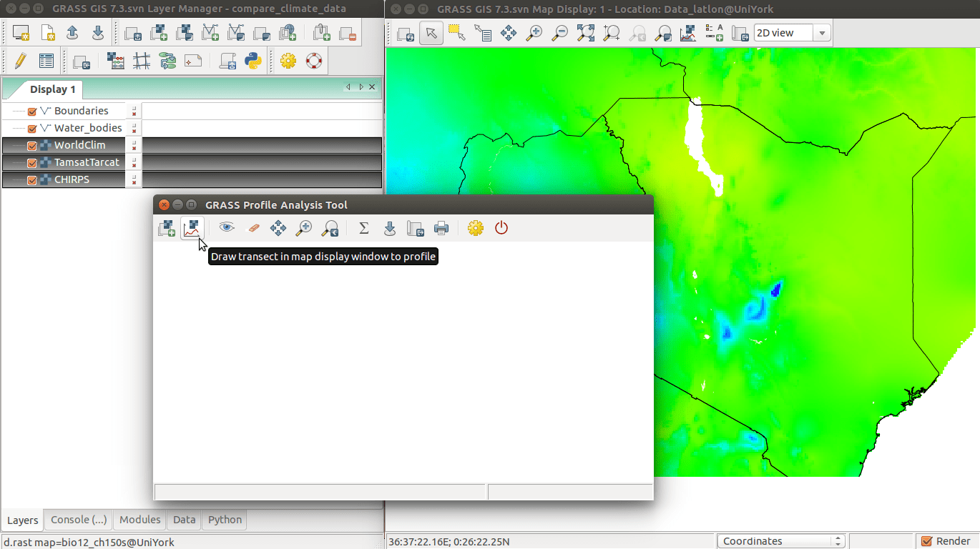Activate the Pan tool in Map Display
Screen dimensions: 980x549
(x=508, y=33)
